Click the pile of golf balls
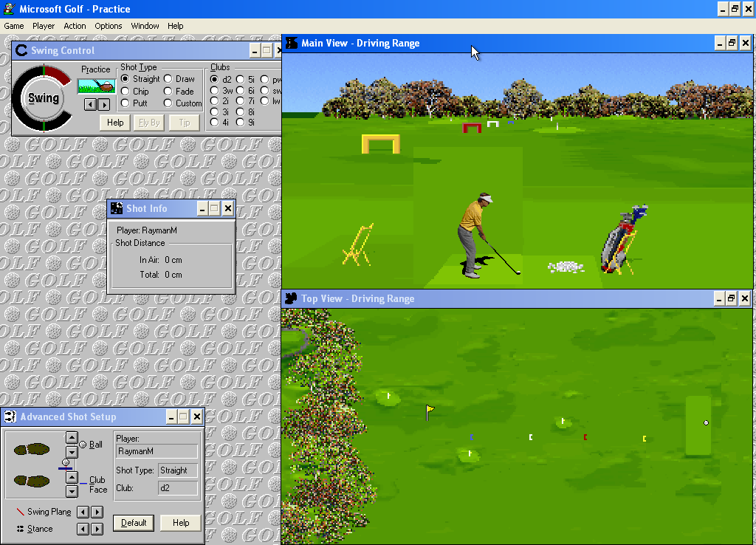 [x=566, y=267]
